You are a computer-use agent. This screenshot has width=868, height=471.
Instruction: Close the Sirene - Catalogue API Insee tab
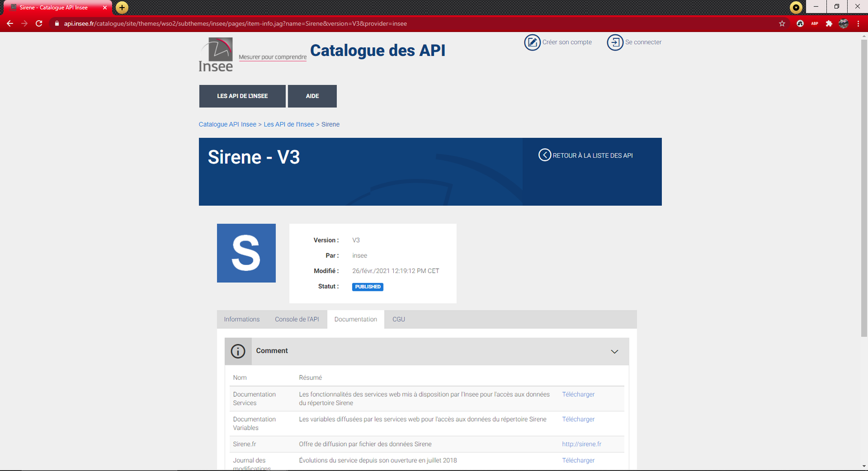pos(105,8)
